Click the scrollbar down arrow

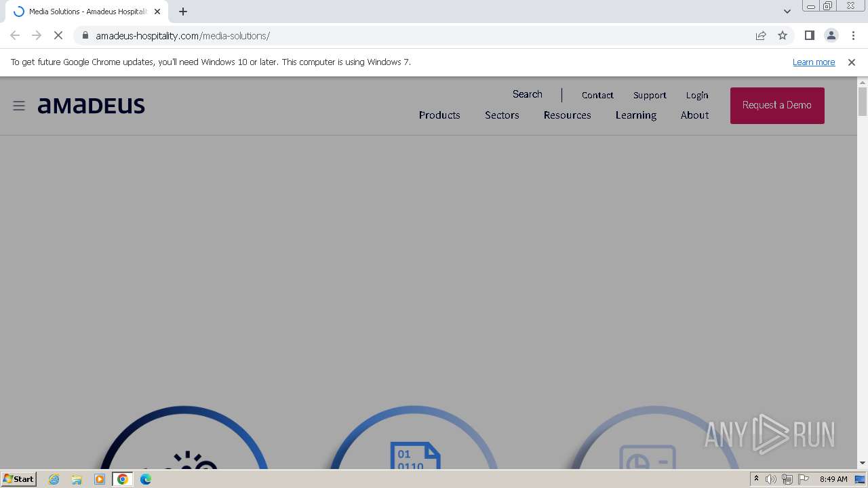[x=863, y=464]
